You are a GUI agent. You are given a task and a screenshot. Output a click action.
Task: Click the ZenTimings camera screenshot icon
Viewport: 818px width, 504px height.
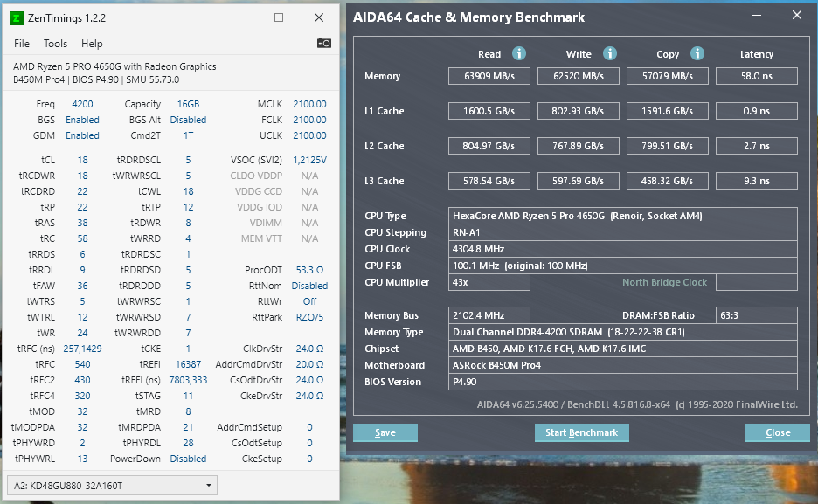click(323, 43)
